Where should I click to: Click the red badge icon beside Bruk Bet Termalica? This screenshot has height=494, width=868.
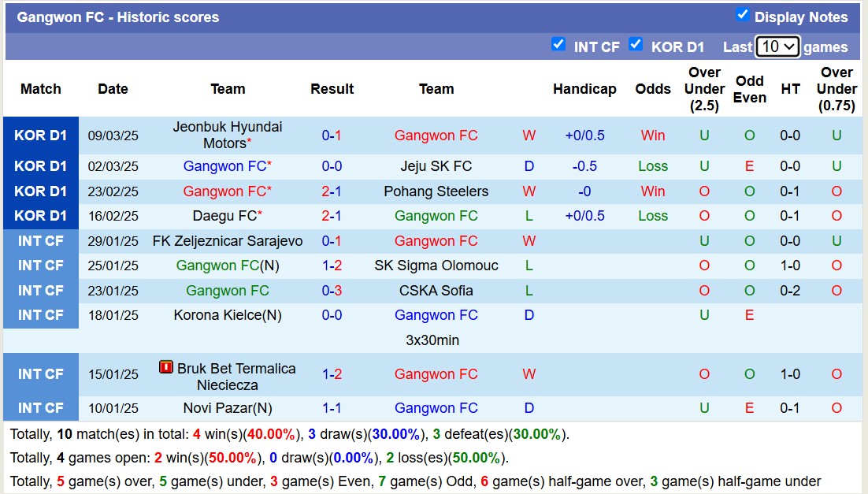(166, 366)
